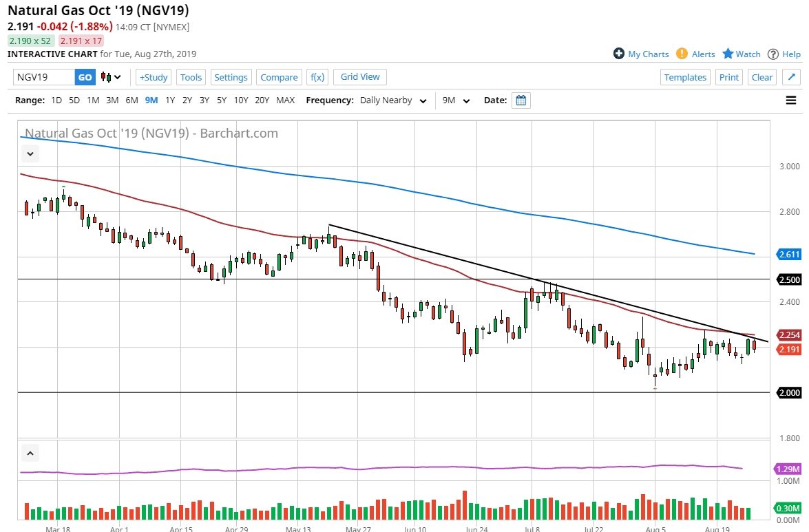Click the Grid View button

coord(360,76)
